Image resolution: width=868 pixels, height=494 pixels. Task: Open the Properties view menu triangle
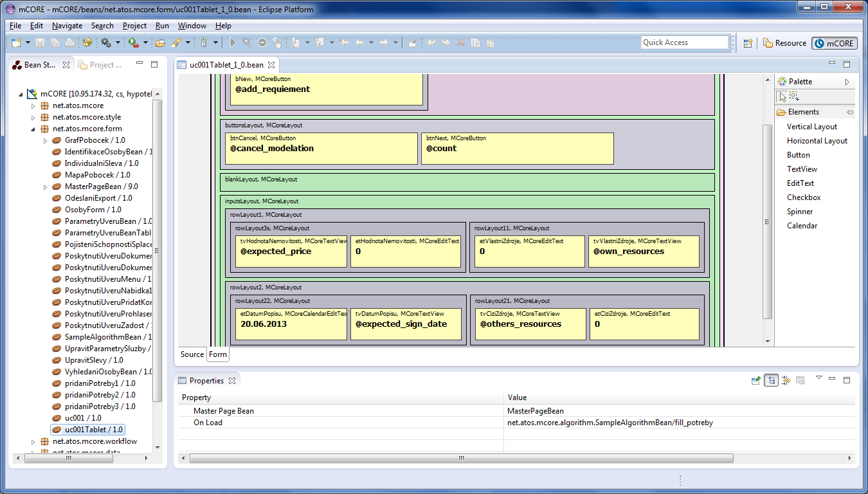pyautogui.click(x=818, y=378)
